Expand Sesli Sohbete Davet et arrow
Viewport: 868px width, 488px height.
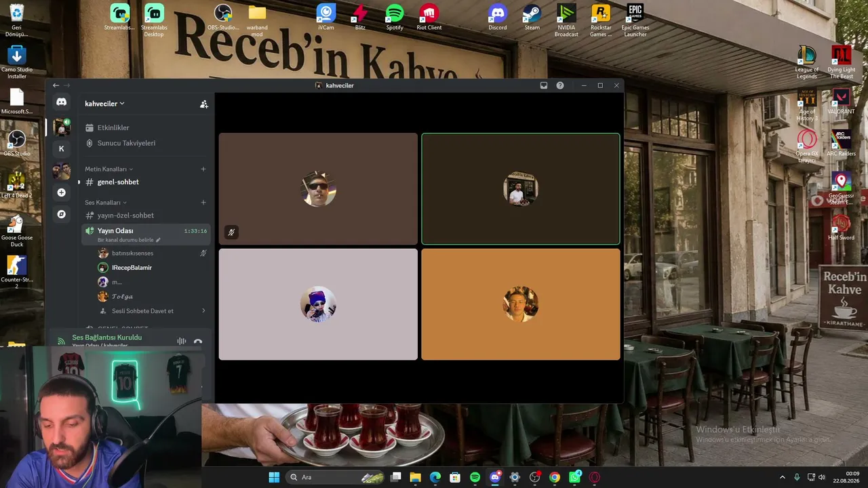[203, 311]
